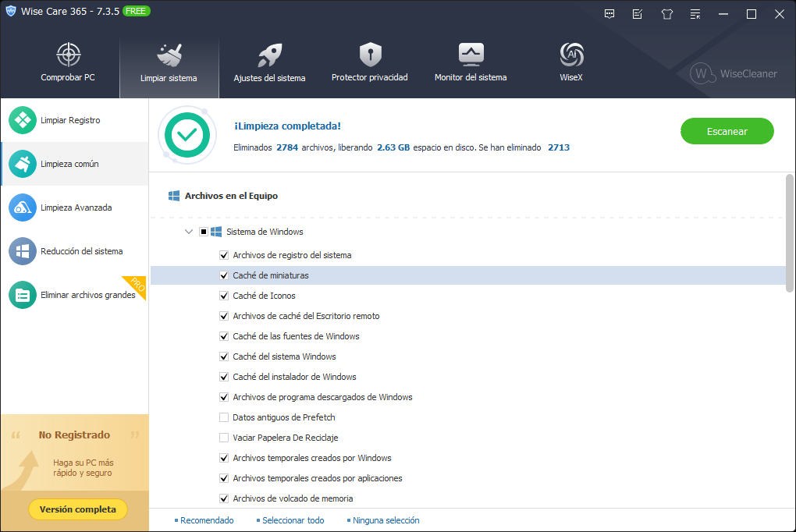This screenshot has width=796, height=532.
Task: Check Datos antiguos de Prefetch
Action: (x=224, y=417)
